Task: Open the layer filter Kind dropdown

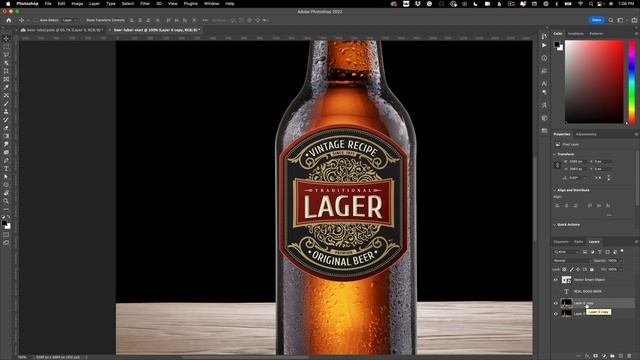Action: 566,252
